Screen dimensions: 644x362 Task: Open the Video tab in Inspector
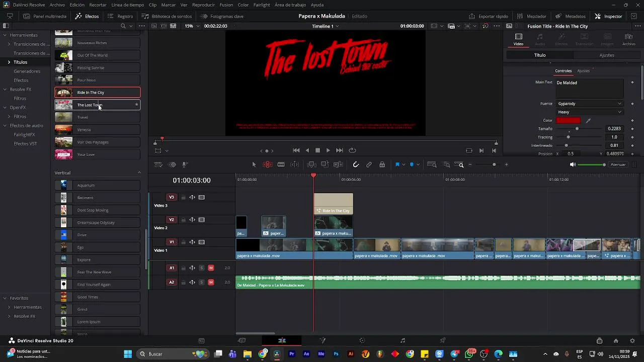tap(518, 40)
